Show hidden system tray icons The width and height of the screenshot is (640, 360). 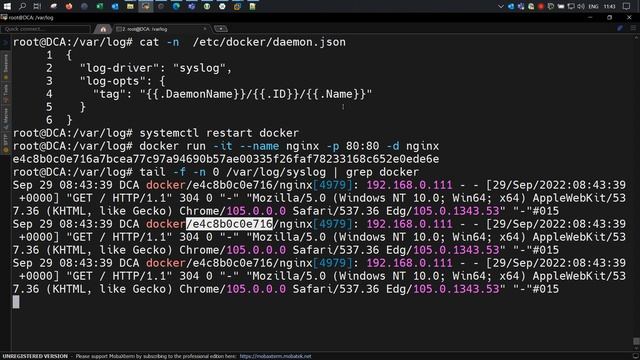(501, 6)
